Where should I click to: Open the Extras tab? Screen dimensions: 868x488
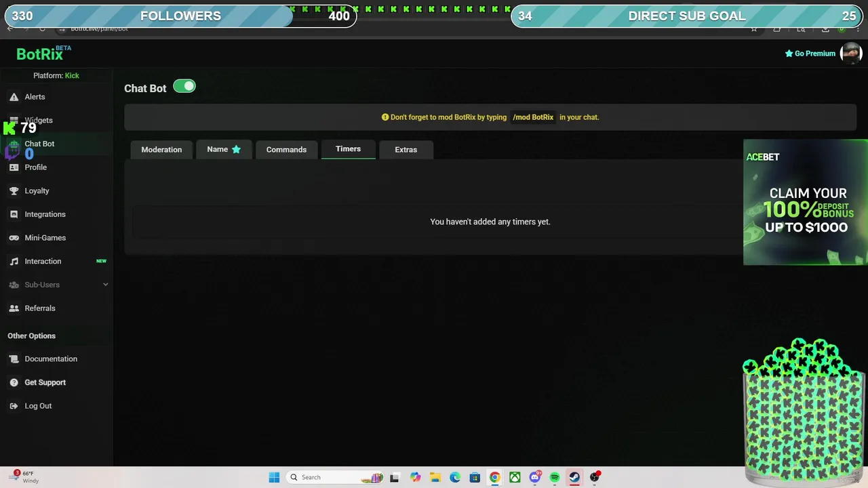[406, 150]
